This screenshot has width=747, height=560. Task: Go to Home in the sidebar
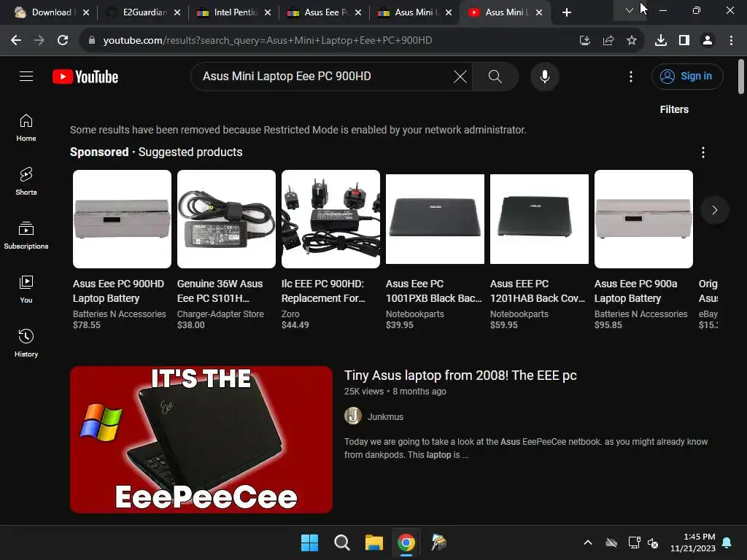point(26,128)
